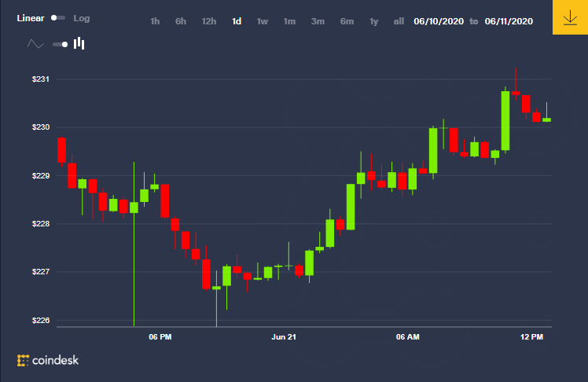Show the 1m time range

point(289,21)
